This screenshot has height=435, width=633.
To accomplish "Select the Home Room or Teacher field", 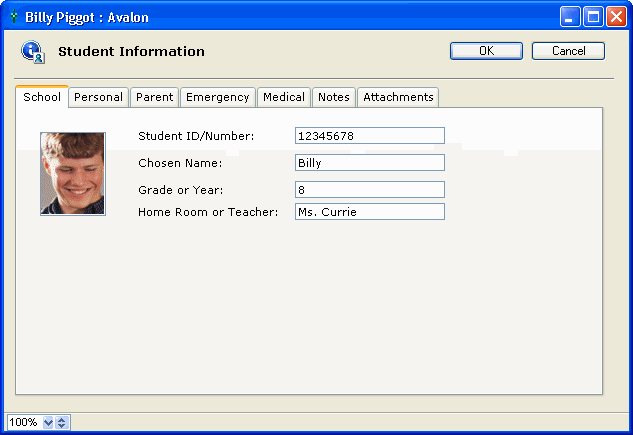I will (x=369, y=212).
